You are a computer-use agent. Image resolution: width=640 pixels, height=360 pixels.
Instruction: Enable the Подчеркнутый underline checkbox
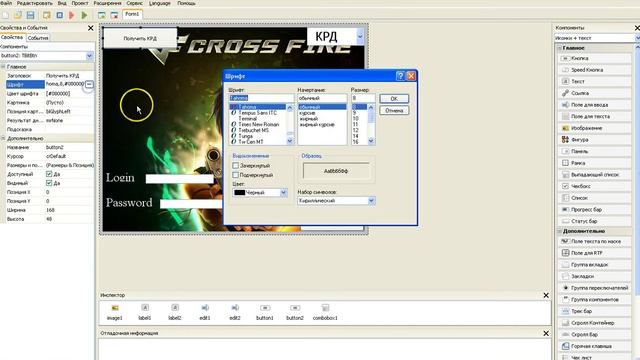point(236,175)
